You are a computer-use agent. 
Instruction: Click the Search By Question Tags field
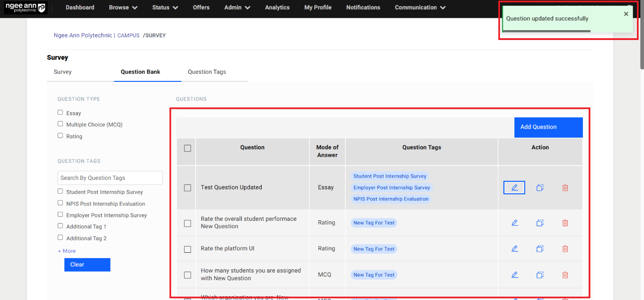110,178
